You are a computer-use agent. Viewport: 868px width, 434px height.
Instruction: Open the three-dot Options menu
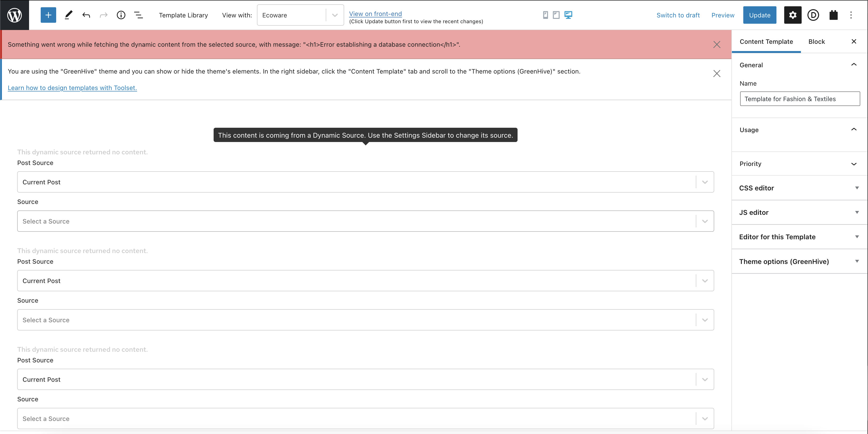point(851,15)
